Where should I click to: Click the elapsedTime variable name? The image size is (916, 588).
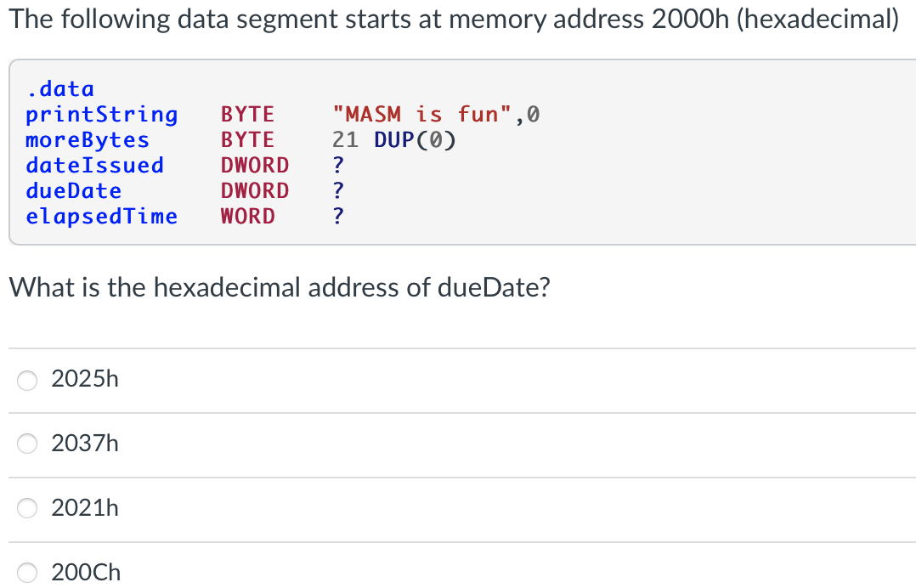[101, 216]
